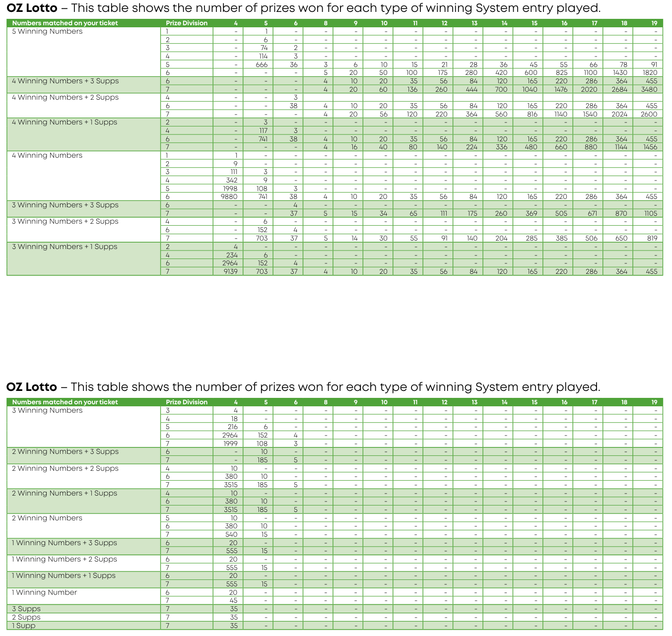Click the value 9880 in 4 Winning Numbers
Viewport: 672px width, 636px height.
[229, 197]
